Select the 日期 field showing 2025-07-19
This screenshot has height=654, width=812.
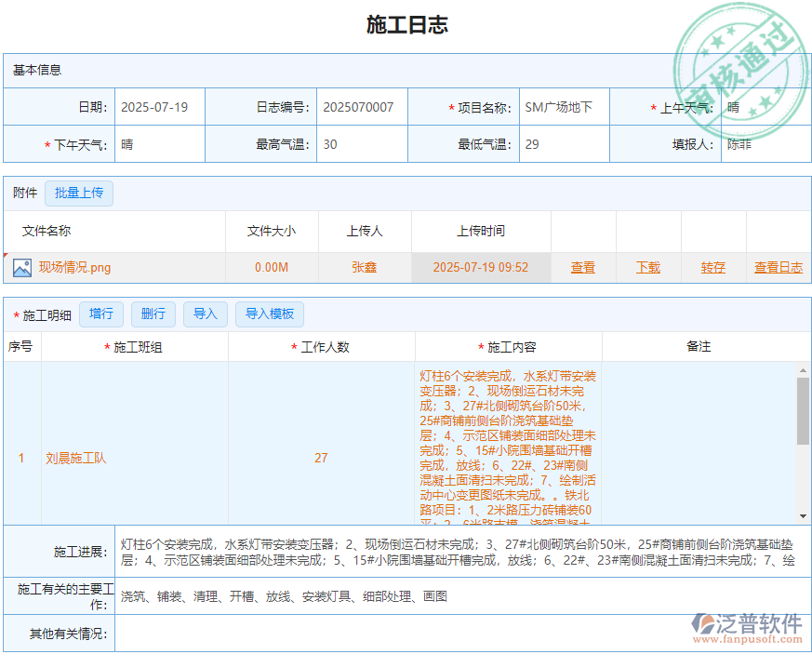158,106
